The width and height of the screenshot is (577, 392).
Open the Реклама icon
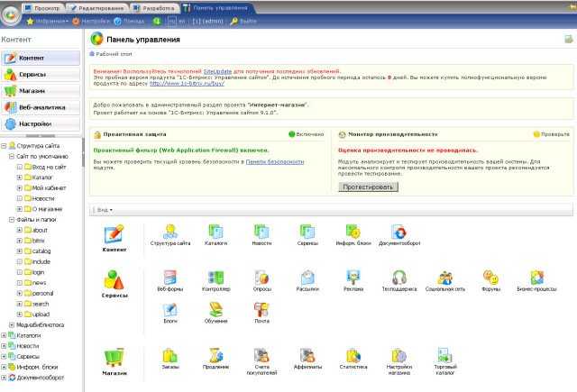(353, 281)
